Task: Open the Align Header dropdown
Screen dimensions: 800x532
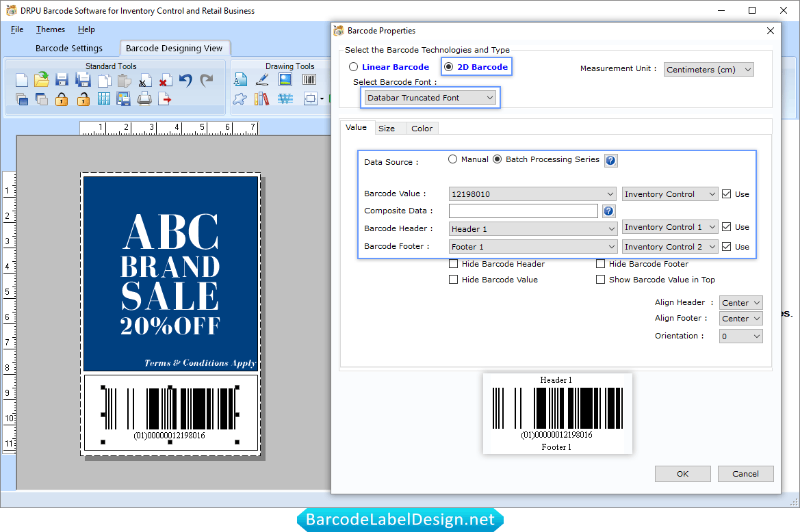Action: [741, 303]
